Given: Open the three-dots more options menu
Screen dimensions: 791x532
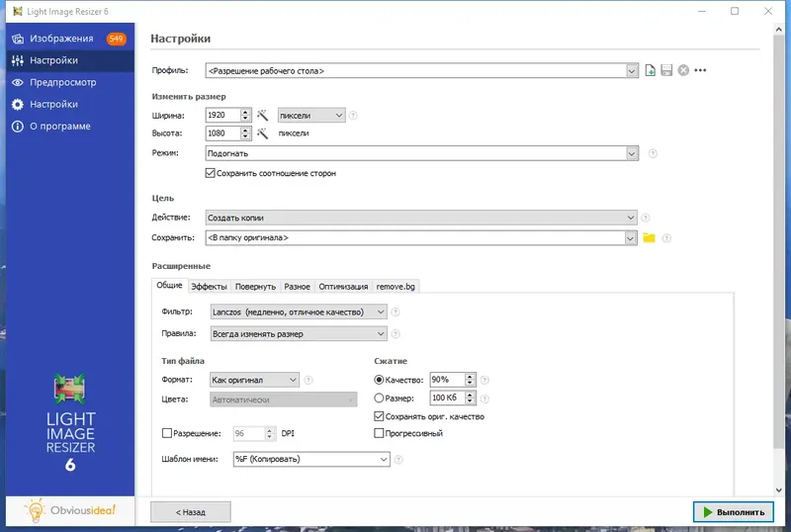Looking at the screenshot, I should (x=700, y=70).
